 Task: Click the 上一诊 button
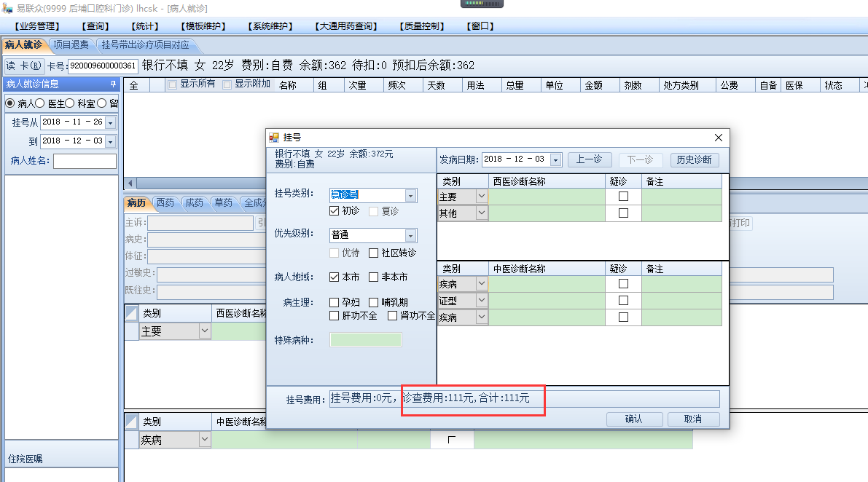589,159
